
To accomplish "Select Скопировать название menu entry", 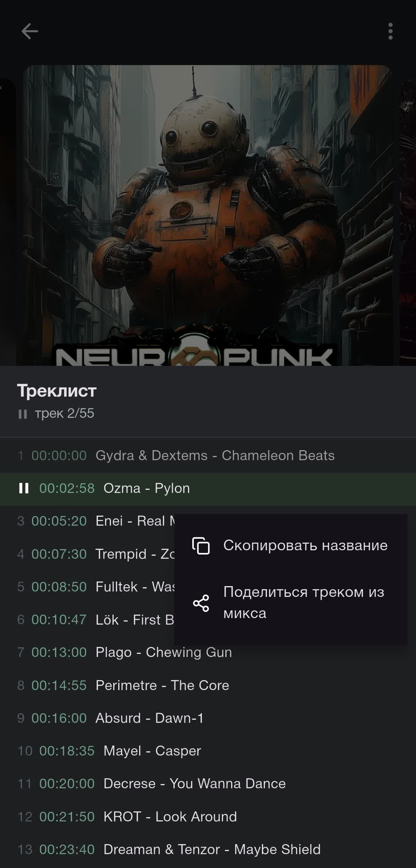I will 291,545.
